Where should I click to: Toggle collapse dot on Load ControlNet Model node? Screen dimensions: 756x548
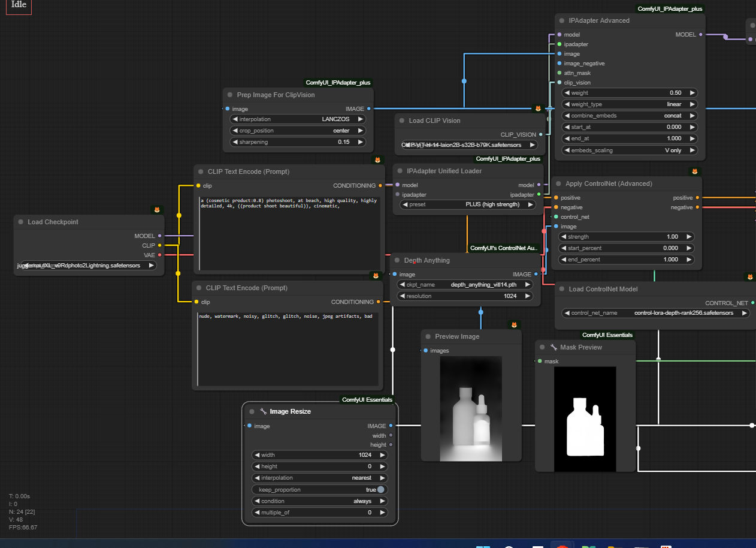(562, 289)
